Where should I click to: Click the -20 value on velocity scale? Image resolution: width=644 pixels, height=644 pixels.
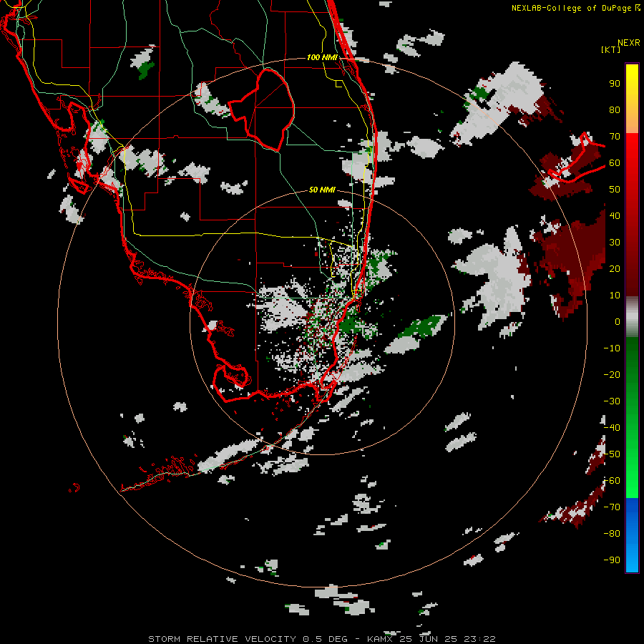coord(612,374)
